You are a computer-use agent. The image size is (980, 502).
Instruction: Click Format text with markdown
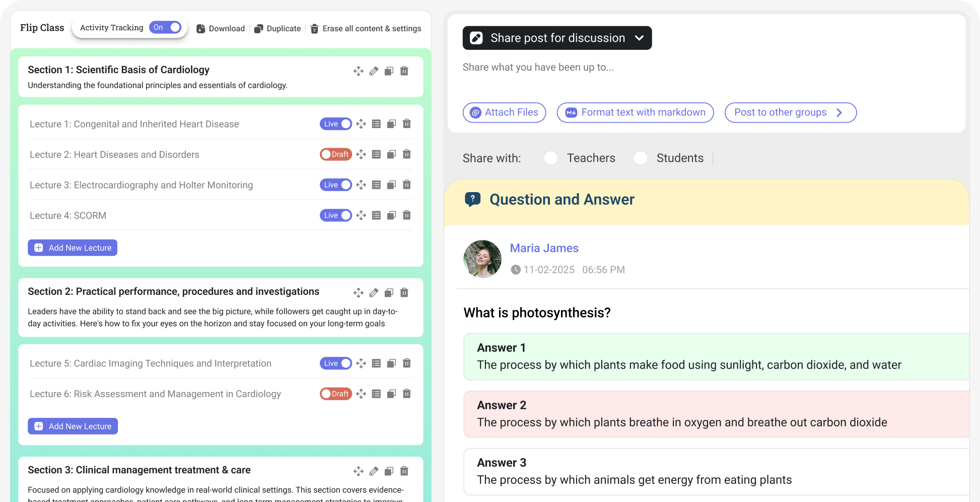pos(635,112)
